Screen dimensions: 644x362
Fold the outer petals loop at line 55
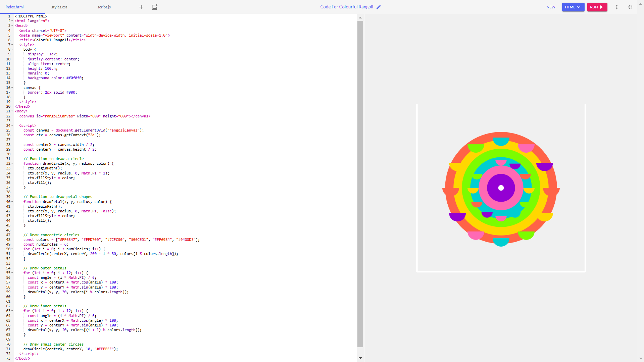click(x=12, y=273)
